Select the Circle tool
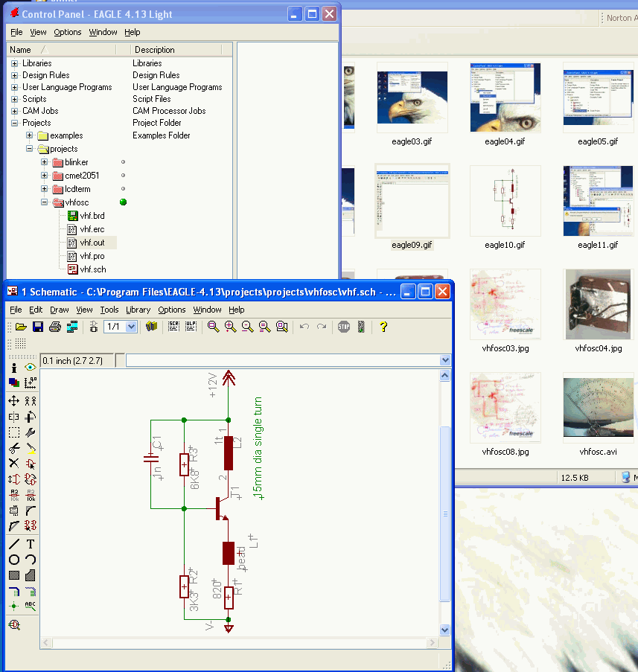The width and height of the screenshot is (638, 672). (13, 560)
